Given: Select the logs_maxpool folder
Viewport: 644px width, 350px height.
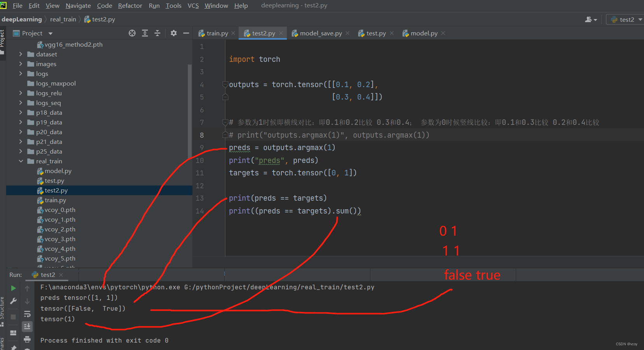Looking at the screenshot, I should (x=56, y=83).
